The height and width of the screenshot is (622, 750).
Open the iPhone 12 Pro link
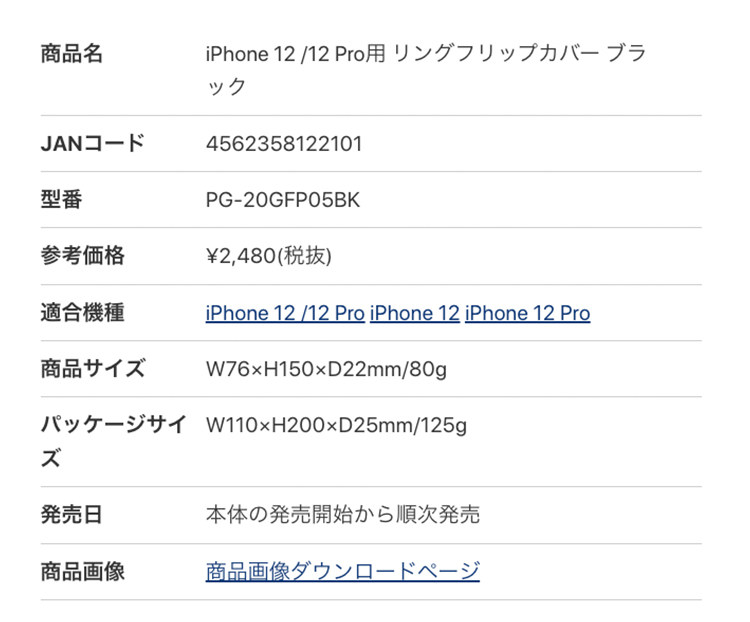[x=528, y=313]
